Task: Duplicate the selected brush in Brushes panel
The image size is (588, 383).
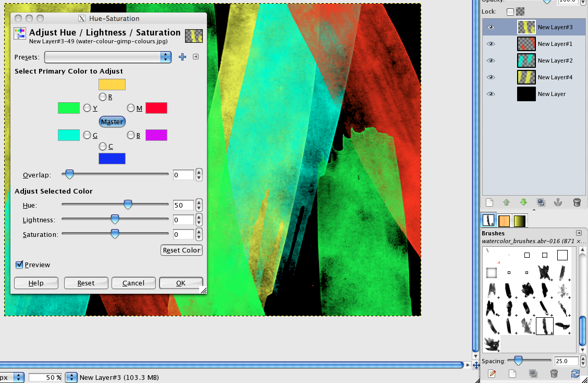Action: [533, 374]
